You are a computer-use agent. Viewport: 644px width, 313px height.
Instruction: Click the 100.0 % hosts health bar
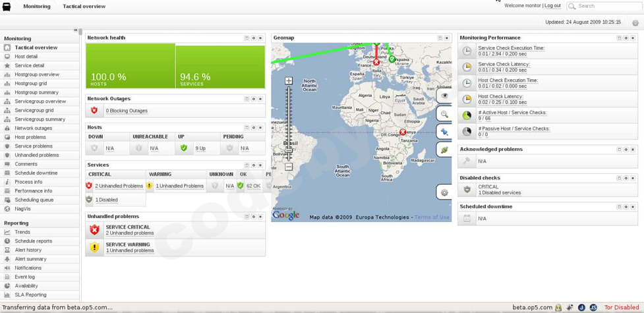pos(131,66)
